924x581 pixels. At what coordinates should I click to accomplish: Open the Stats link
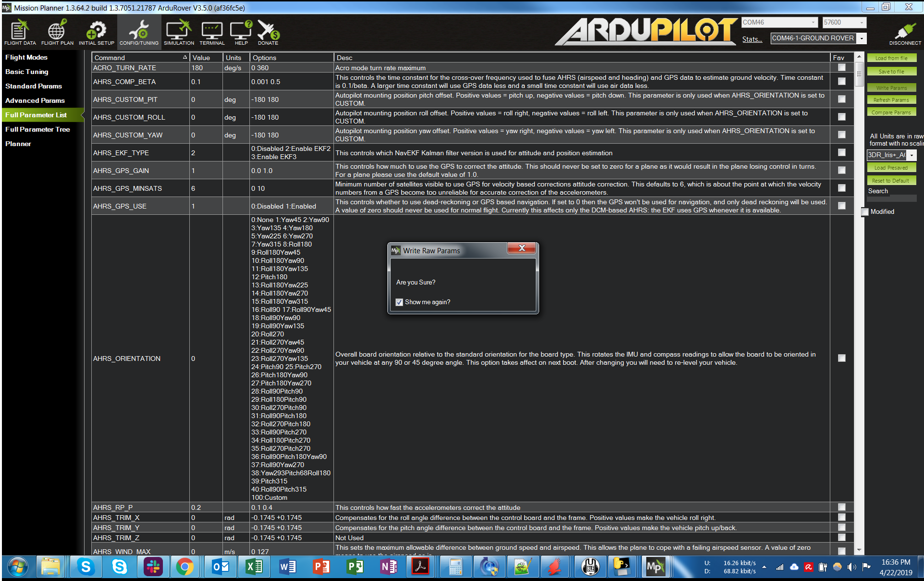[x=752, y=39]
